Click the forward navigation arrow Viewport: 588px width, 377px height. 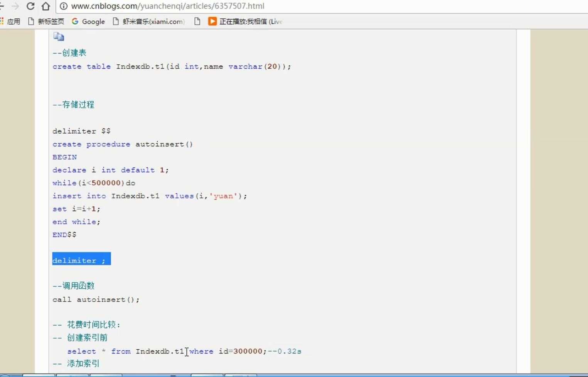click(x=15, y=6)
